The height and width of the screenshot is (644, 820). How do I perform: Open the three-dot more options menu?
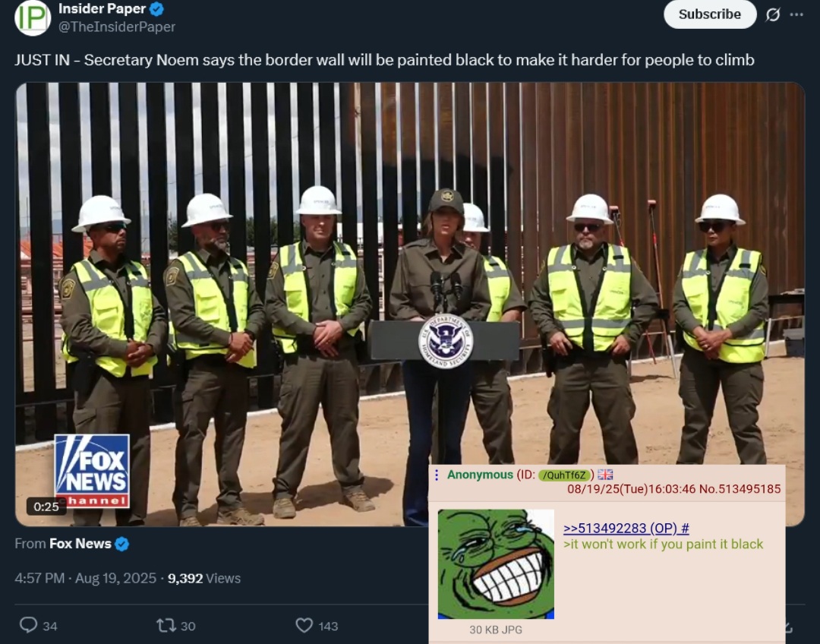tap(796, 14)
